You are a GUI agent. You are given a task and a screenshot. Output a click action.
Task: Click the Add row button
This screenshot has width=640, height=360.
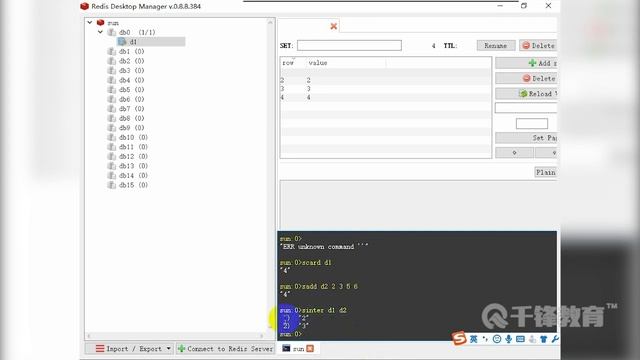(x=527, y=63)
